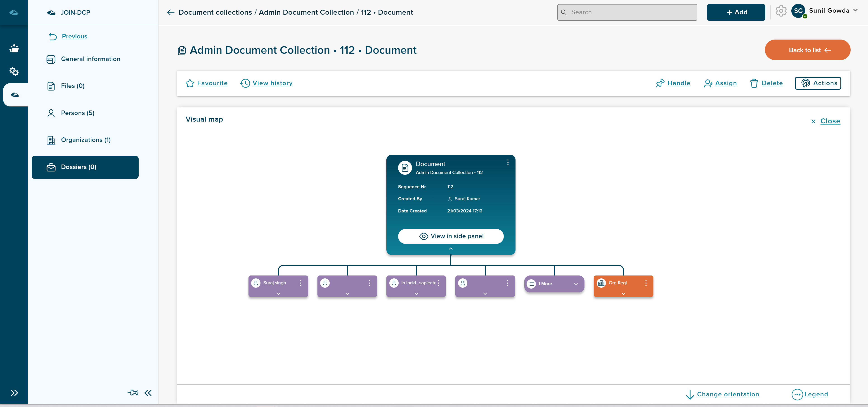The width and height of the screenshot is (868, 407).
Task: Select Organizations (1) in sidebar
Action: pos(86,140)
